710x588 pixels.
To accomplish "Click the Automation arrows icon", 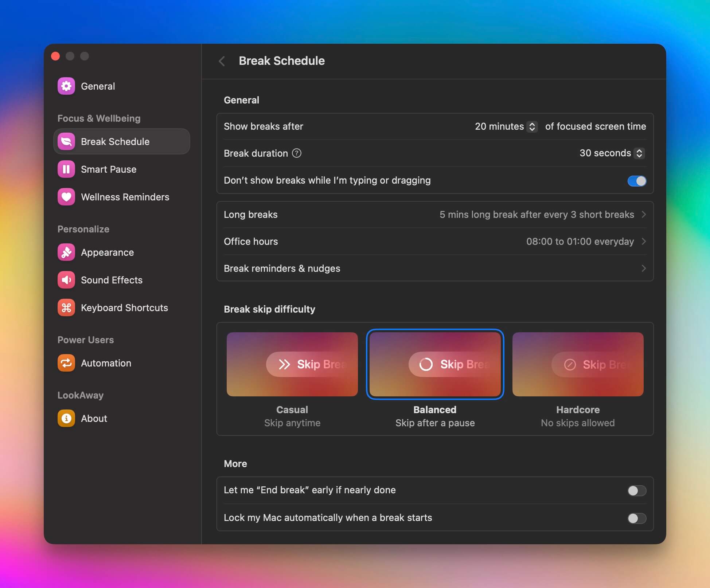I will [x=66, y=363].
